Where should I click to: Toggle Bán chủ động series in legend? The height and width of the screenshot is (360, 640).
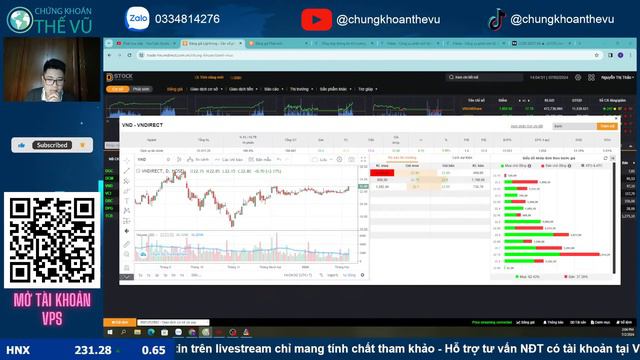click(x=554, y=166)
